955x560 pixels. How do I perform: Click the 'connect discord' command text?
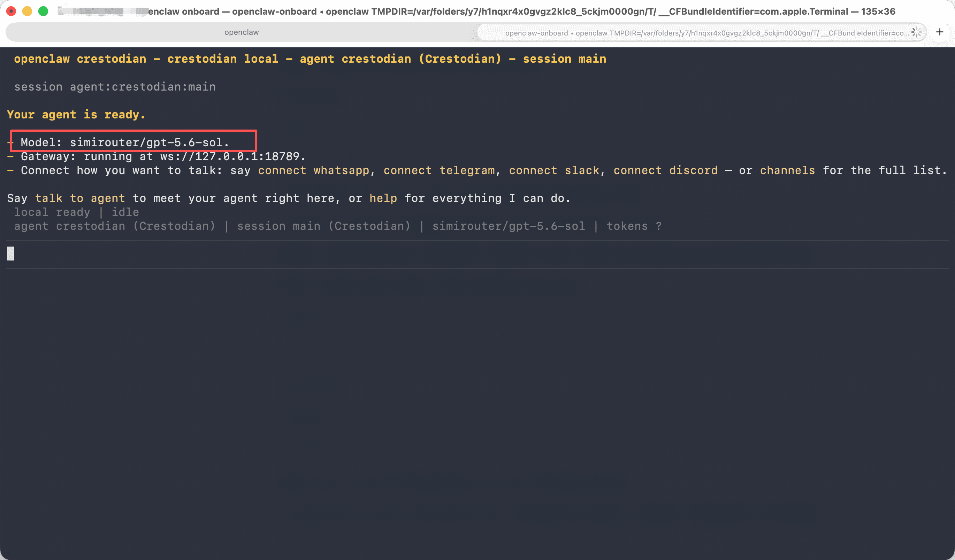[665, 170]
